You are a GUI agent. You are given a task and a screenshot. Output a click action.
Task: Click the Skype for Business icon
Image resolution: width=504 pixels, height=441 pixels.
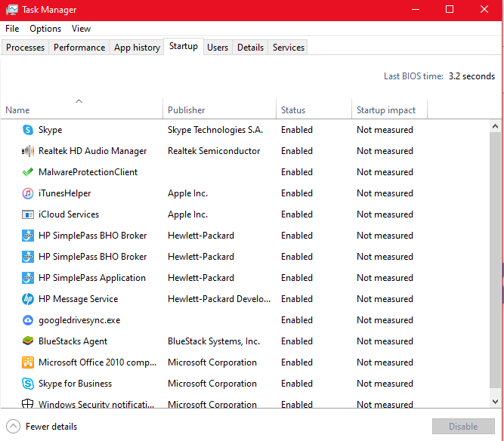(28, 384)
